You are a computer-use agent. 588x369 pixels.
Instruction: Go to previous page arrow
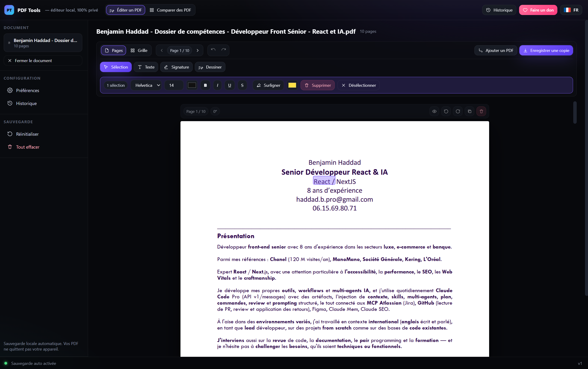coord(162,51)
